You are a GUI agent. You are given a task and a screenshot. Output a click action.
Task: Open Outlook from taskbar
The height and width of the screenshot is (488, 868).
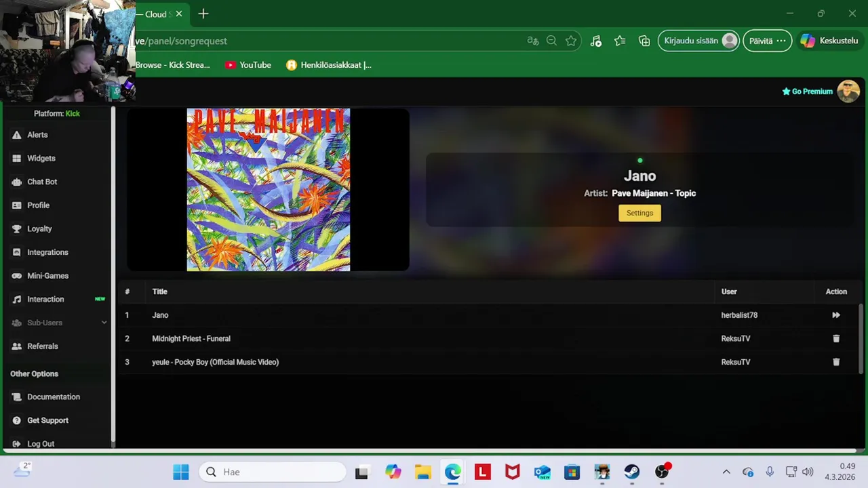point(542,472)
